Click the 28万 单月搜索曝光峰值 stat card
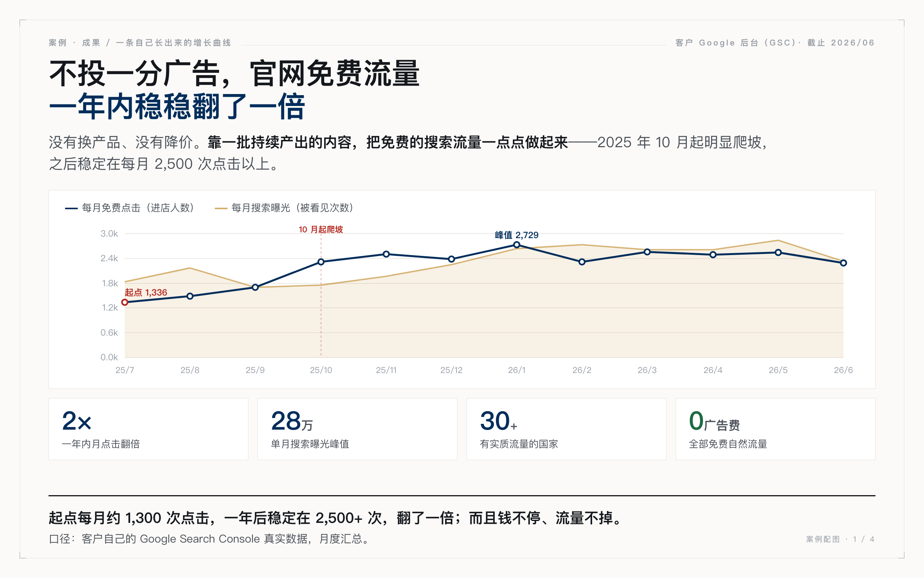The image size is (924, 578). coord(357,429)
